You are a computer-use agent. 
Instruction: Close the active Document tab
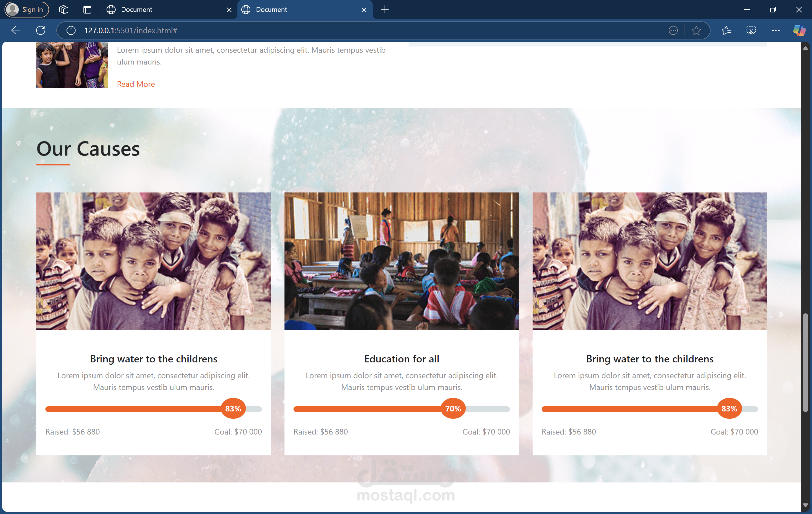click(x=364, y=10)
